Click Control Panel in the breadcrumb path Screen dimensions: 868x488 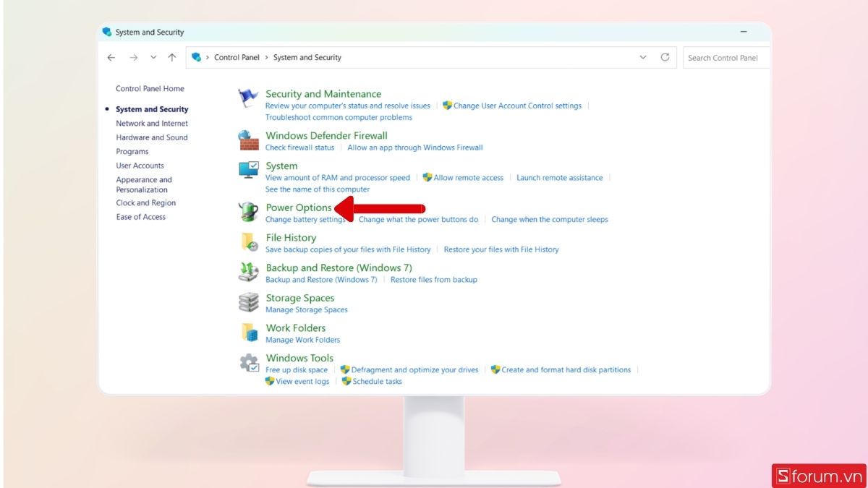pos(237,57)
